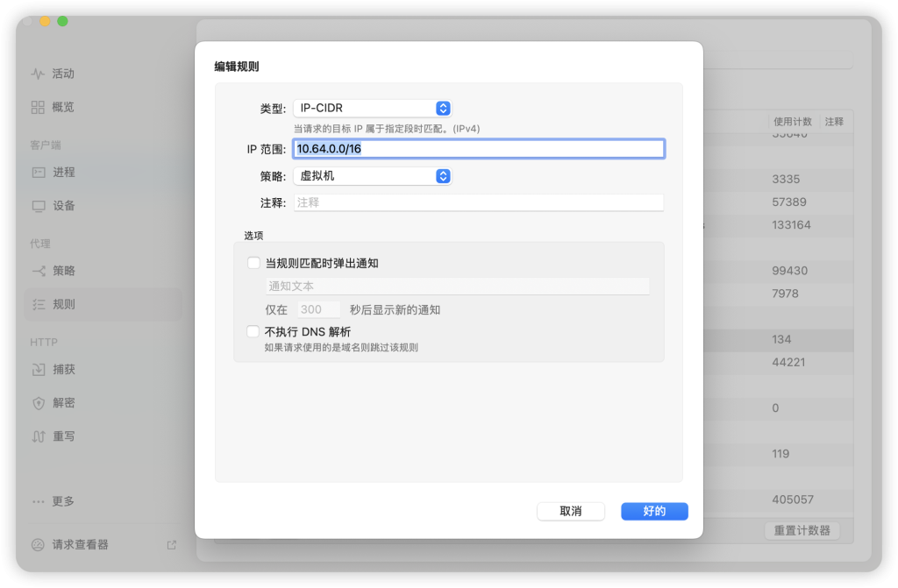Click the yellow minimize window button
The image size is (898, 588).
(x=45, y=21)
